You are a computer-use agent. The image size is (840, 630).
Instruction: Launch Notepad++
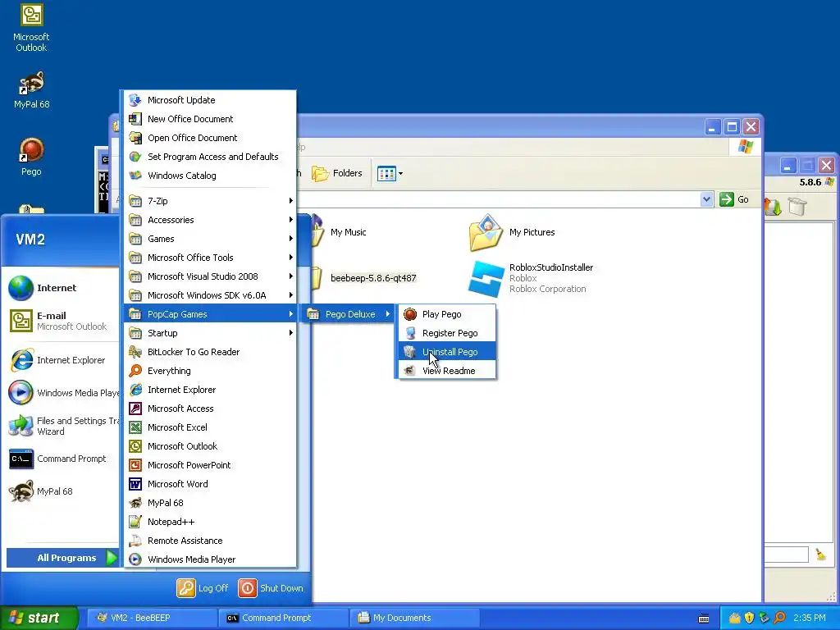pos(210,522)
